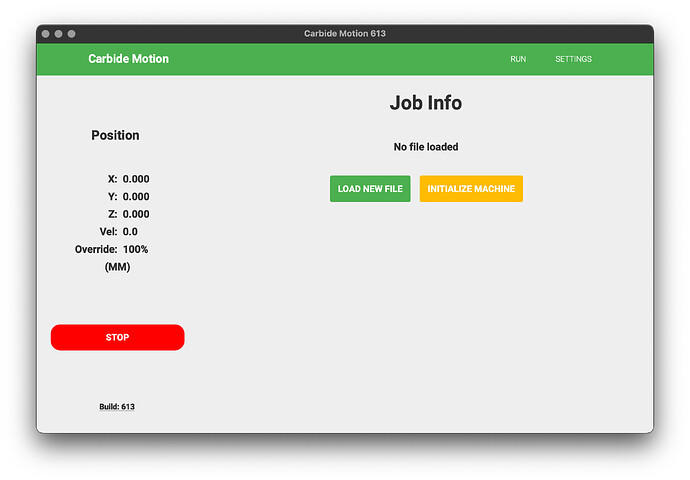Click the Carbide Motion logo text
This screenshot has height=480, width=690.
pos(128,59)
